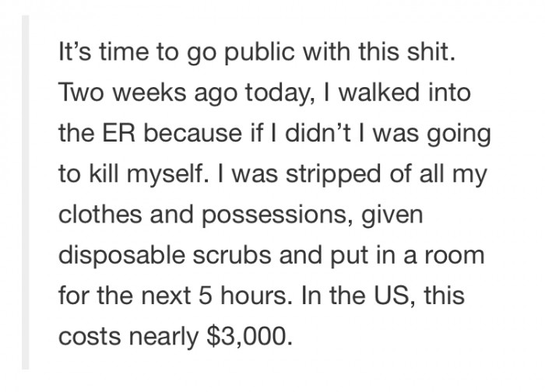Click the word "scrubs"

click(232, 255)
